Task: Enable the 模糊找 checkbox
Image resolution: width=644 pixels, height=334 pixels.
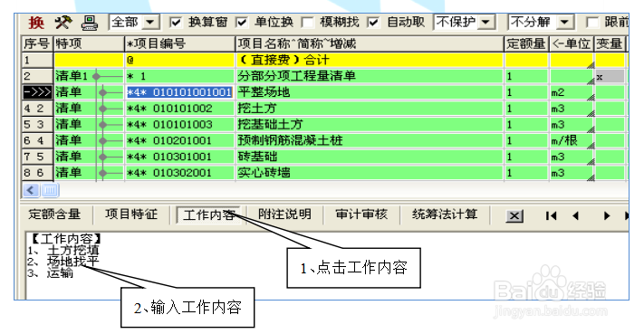Action: pos(307,22)
